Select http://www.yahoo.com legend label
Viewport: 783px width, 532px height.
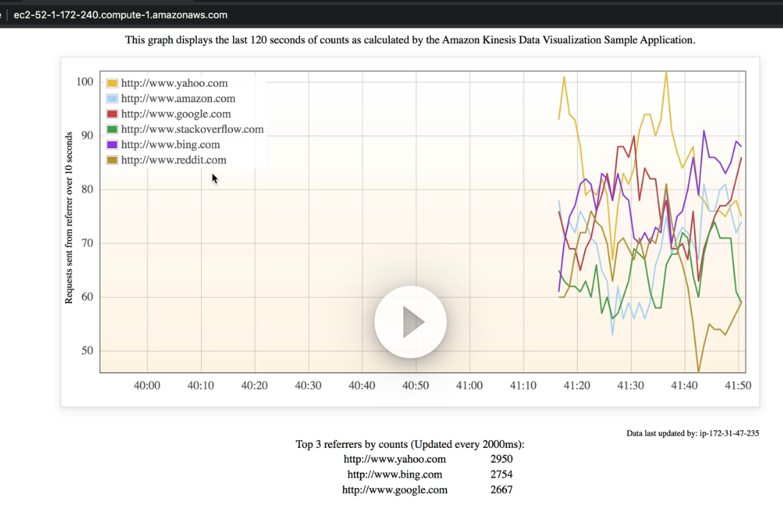pyautogui.click(x=175, y=83)
